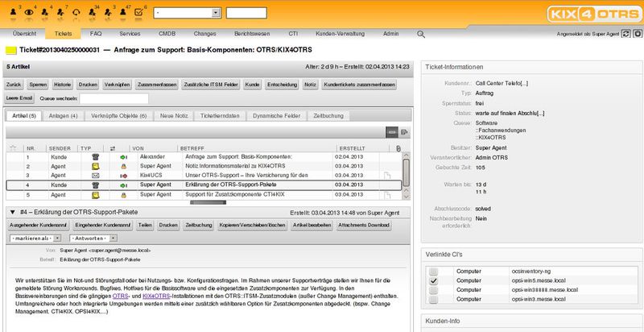Click the circular refresh arrow icon in the toolbar
Viewport: 644px width, 332px height.
[76, 12]
